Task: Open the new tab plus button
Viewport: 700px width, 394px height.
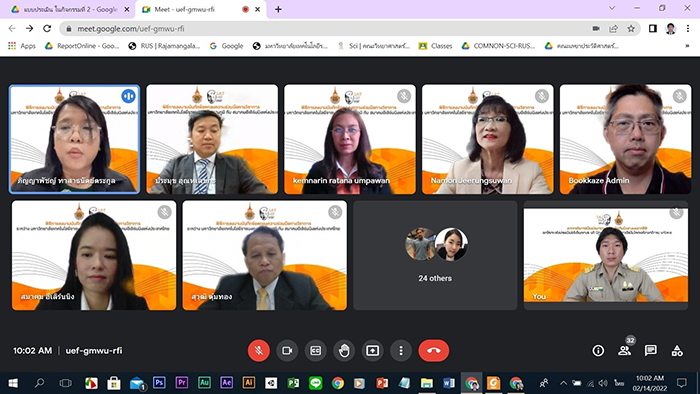Action: [x=278, y=9]
